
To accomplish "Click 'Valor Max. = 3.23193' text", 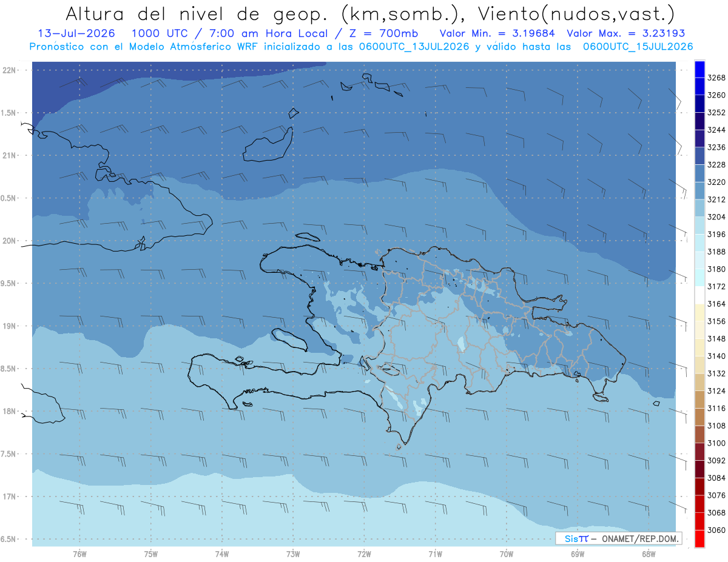I will (x=626, y=33).
